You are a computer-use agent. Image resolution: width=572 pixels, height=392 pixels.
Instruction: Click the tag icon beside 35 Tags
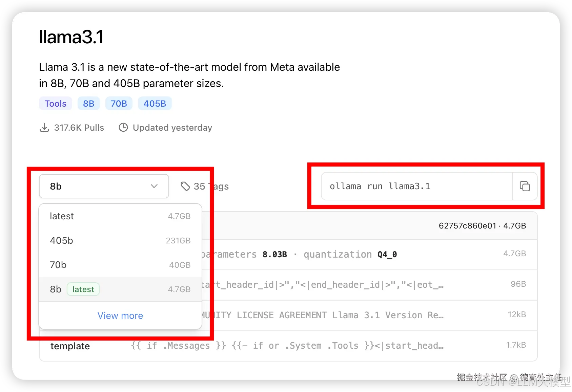(186, 186)
